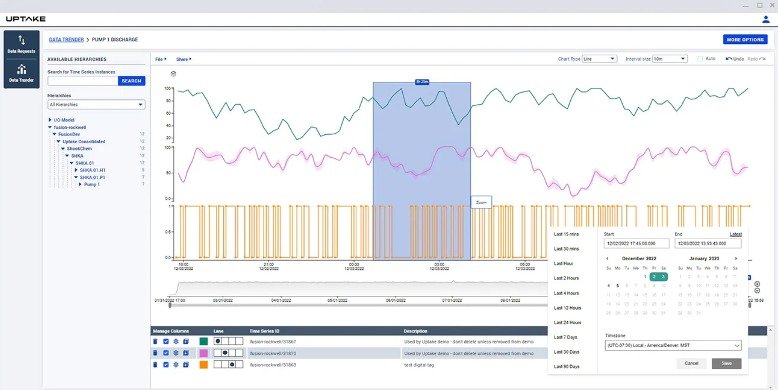
Task: Click the fourth action icon in green row
Action: tap(186, 341)
